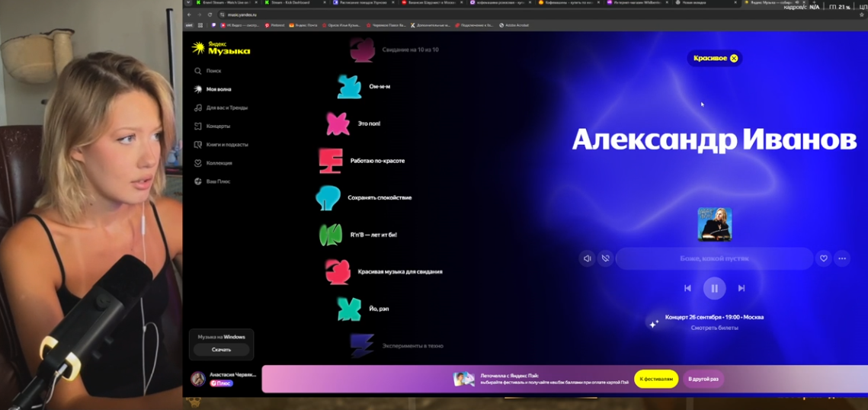Click Сохранять спокойствие label text
The width and height of the screenshot is (868, 410).
tap(380, 198)
